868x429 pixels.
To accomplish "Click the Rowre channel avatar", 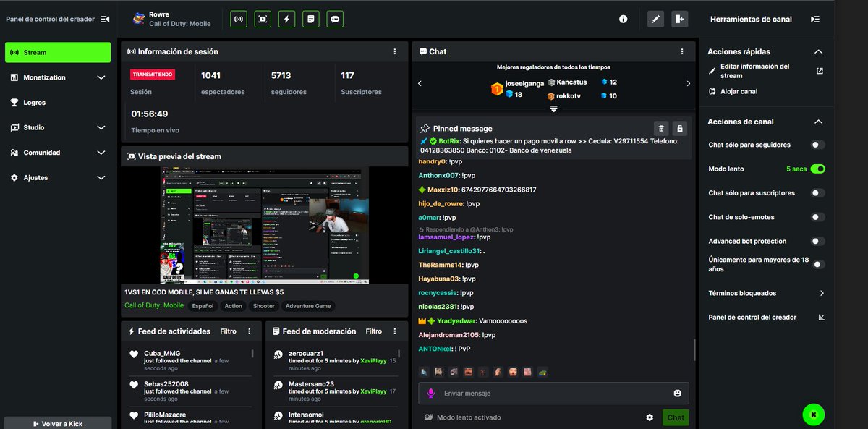I will click(138, 19).
